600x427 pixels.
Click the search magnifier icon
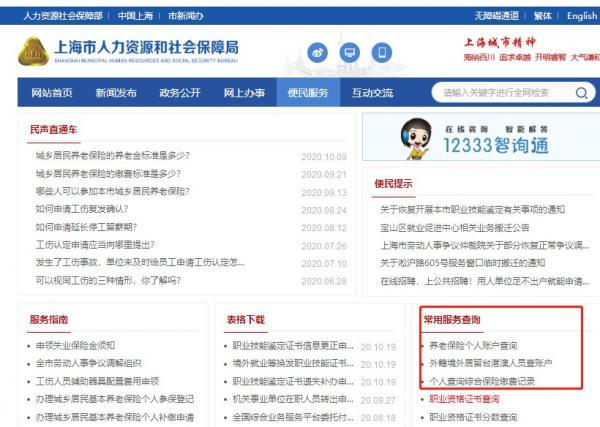click(582, 93)
